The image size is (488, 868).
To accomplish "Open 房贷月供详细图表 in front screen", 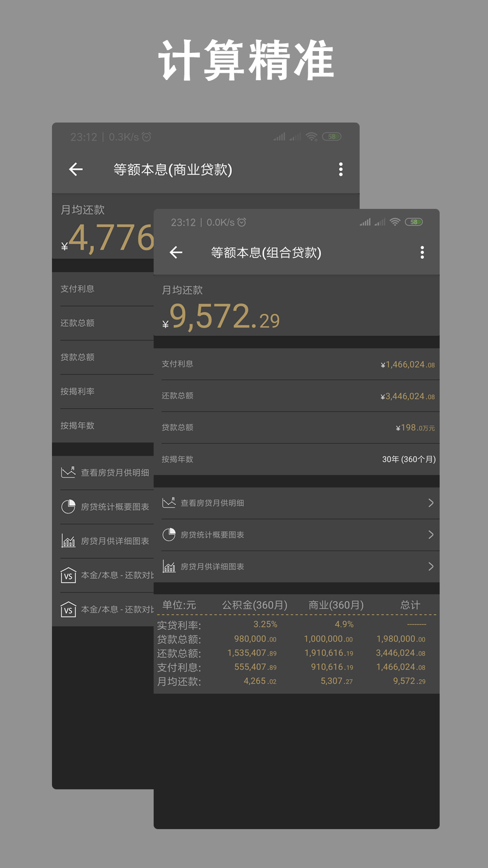I will coord(296,566).
